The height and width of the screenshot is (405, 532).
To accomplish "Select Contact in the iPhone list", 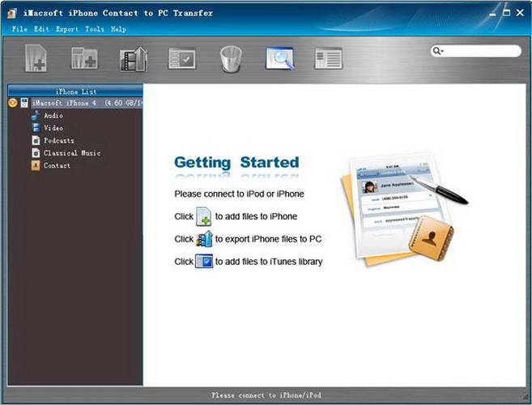I will [57, 166].
